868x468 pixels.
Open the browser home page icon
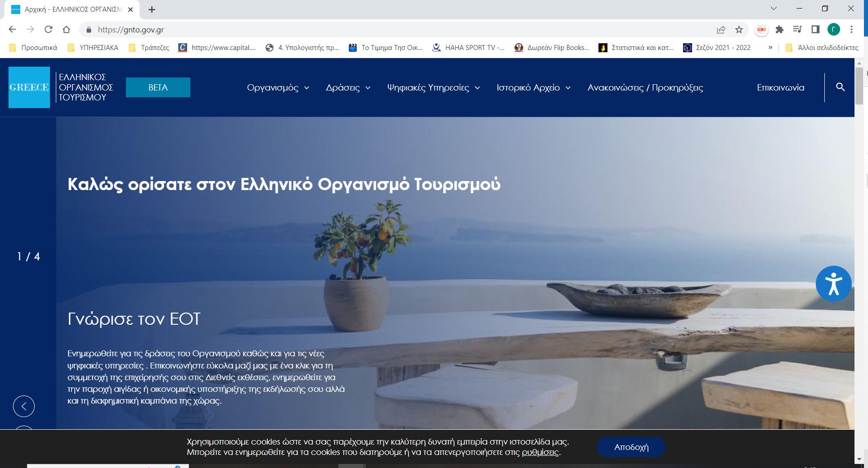[66, 29]
